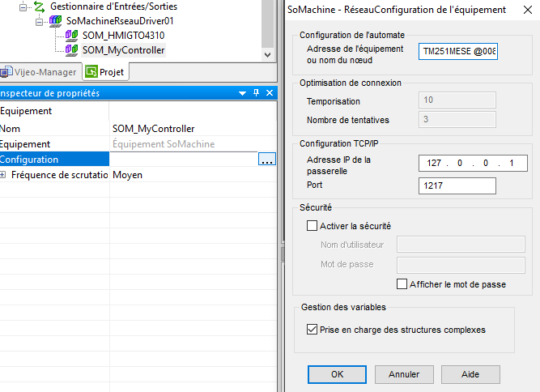
Task: Click the SOM_HMIGTO4310 device icon
Action: [71, 36]
